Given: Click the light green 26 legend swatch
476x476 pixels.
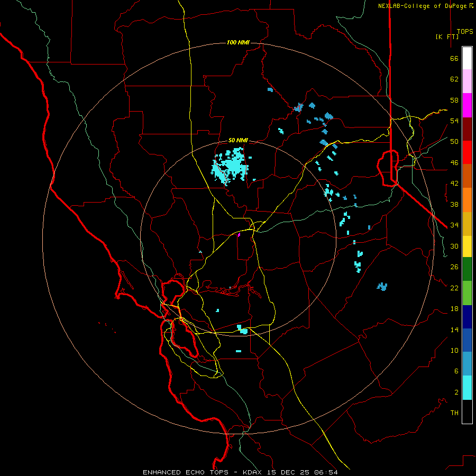Looking at the screenshot, I should (467, 293).
